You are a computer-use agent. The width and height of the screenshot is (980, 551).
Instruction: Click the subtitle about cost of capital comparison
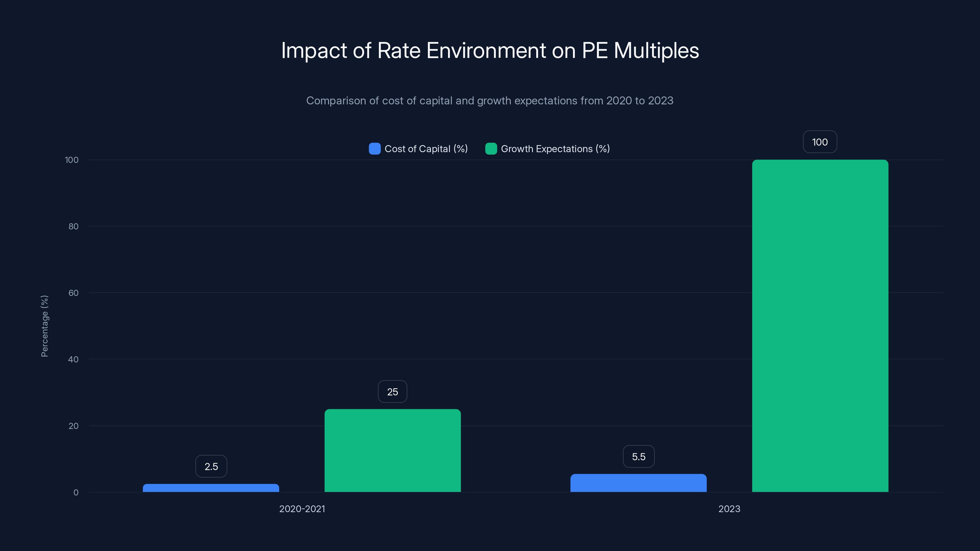tap(490, 100)
